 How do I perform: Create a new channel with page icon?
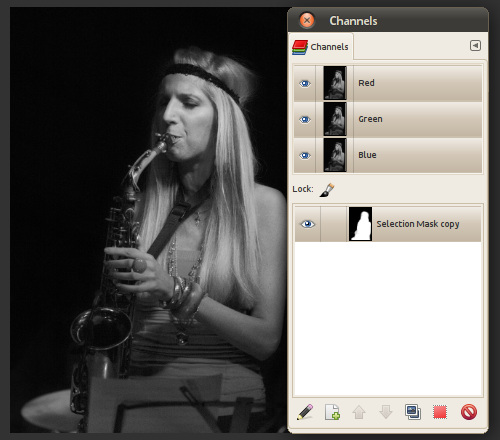332,412
